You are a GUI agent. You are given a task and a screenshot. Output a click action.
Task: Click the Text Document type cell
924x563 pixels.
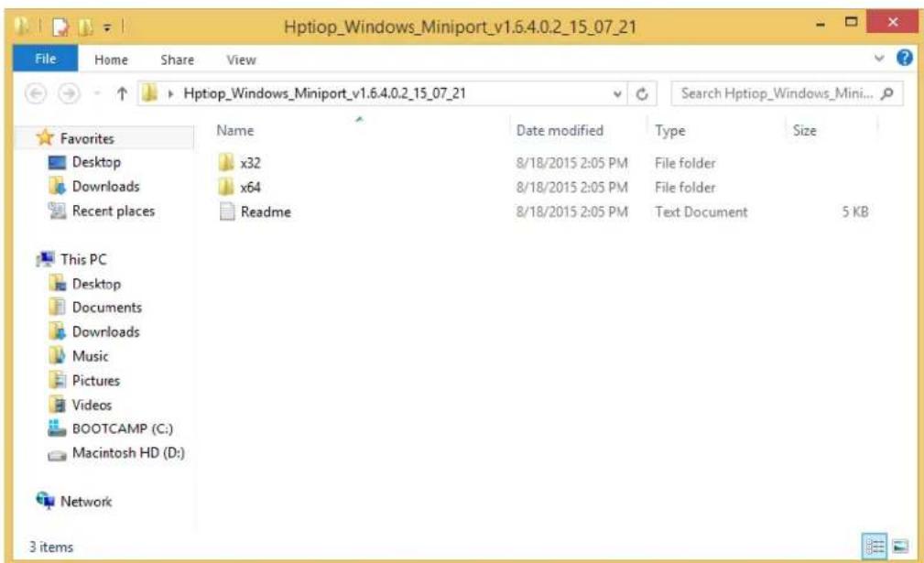(701, 212)
